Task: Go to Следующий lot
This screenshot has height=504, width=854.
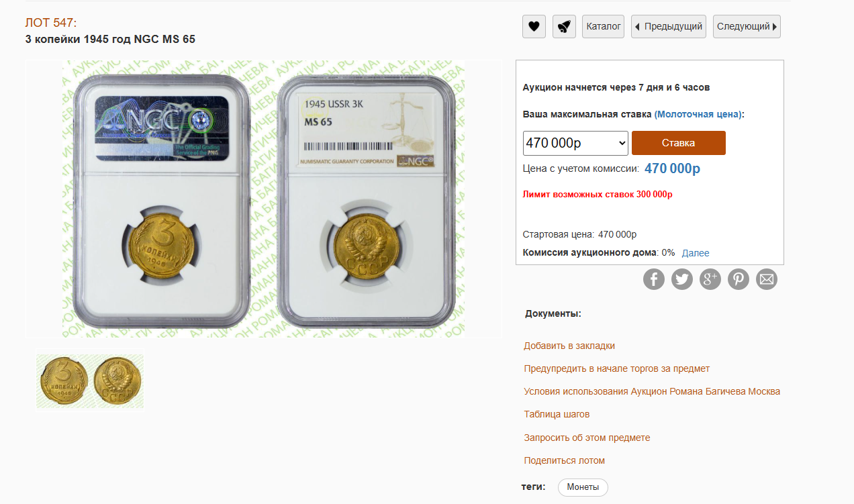Action: tap(747, 27)
